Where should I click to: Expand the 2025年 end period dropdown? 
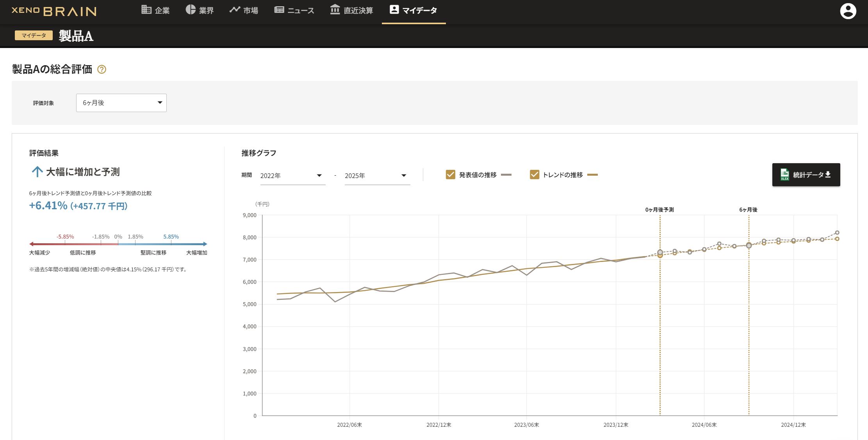point(377,176)
